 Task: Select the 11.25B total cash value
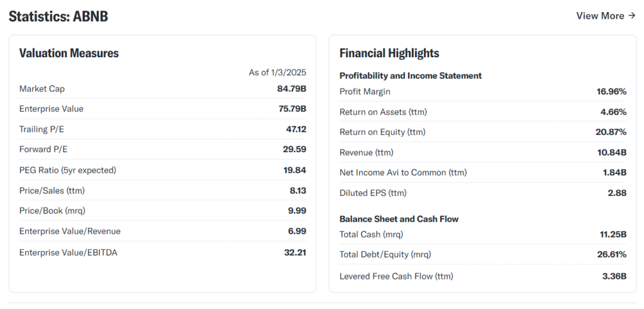coord(613,235)
